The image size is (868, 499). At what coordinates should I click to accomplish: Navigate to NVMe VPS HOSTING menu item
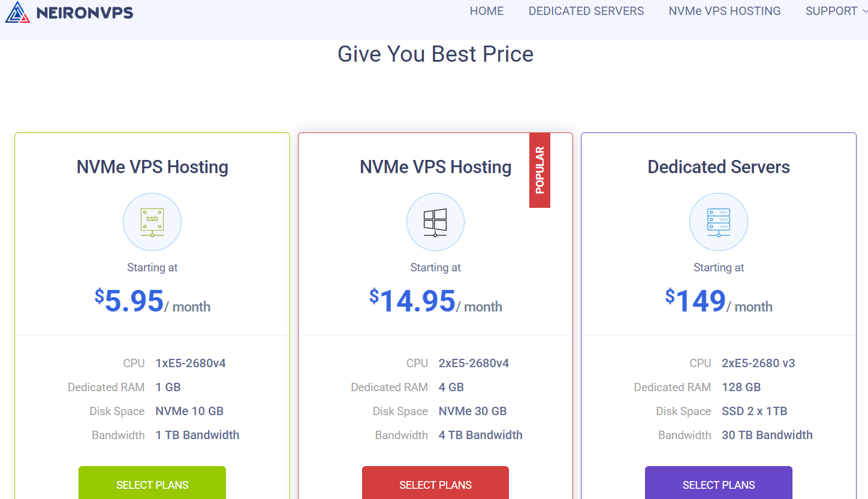724,11
